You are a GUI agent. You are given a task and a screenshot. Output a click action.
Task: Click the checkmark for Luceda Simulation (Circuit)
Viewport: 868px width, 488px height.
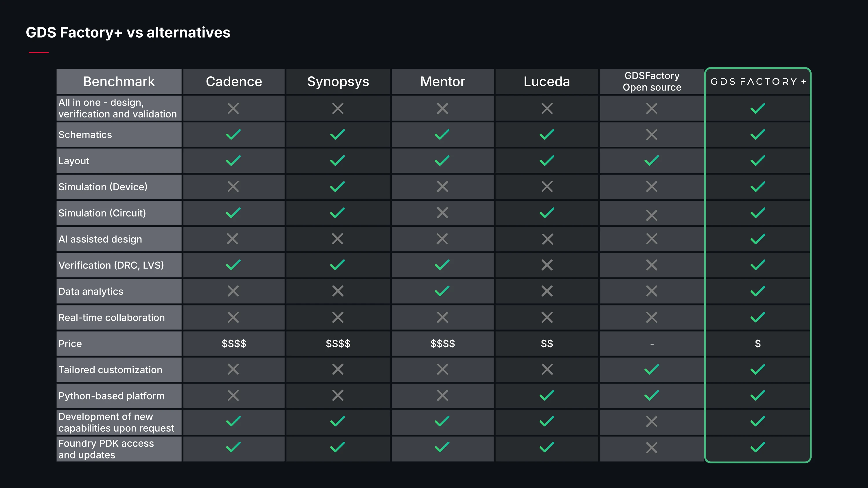pos(547,213)
